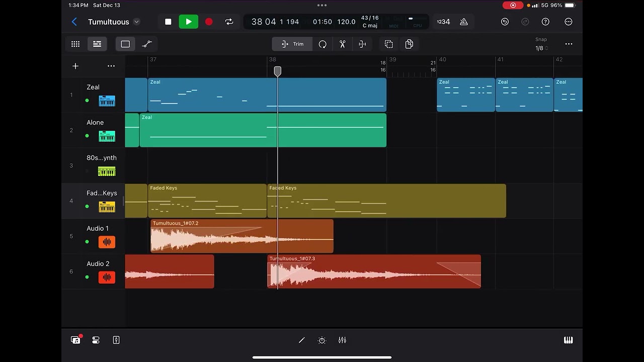Screen dimensions: 644x362
Task: Toggle the Audio 2 track green dot
Action: (87, 277)
